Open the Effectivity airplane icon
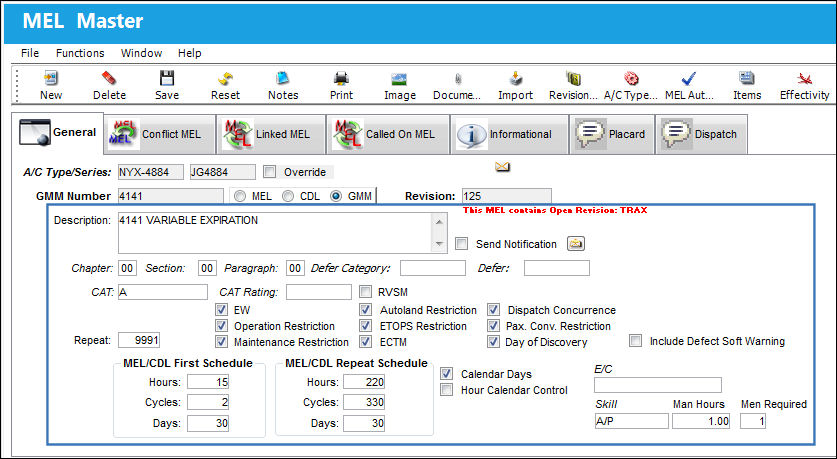The width and height of the screenshot is (837, 459). 804,79
